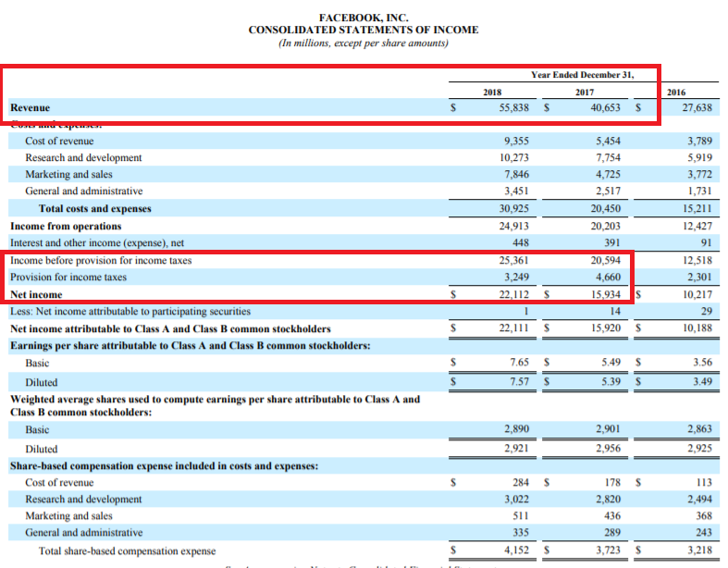Click the 'Marketing and sales' label in expenses section
Viewport: 728px width, 568px height.
pos(68,175)
